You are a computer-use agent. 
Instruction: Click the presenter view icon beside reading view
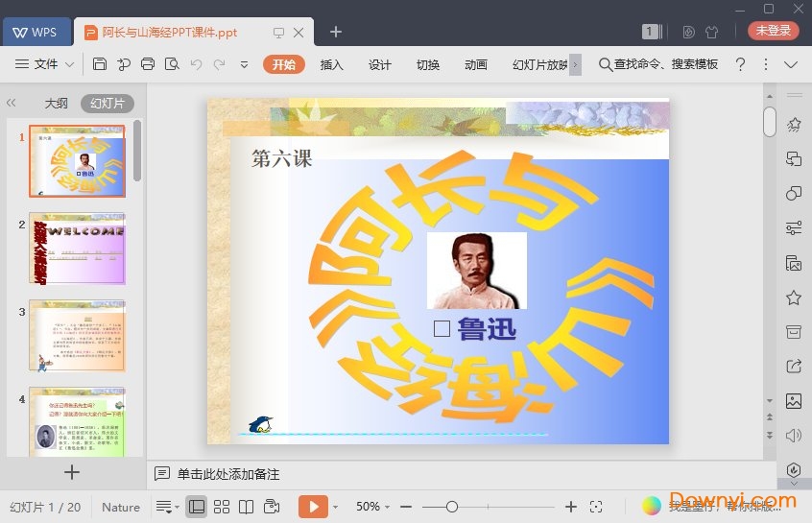(272, 507)
